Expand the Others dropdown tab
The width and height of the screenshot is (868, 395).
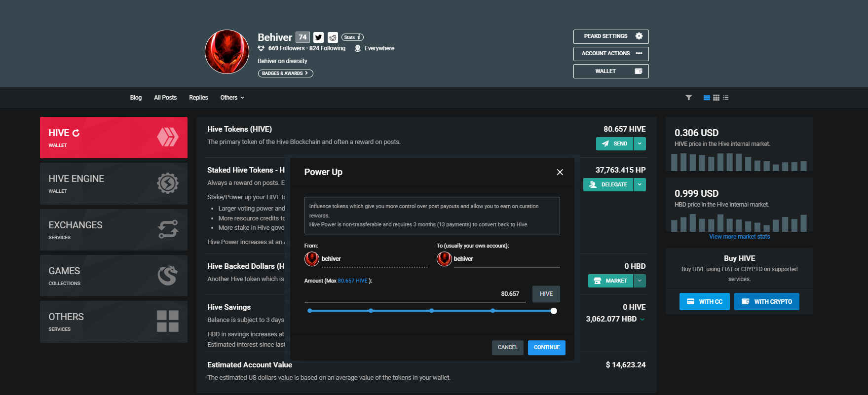pyautogui.click(x=232, y=98)
